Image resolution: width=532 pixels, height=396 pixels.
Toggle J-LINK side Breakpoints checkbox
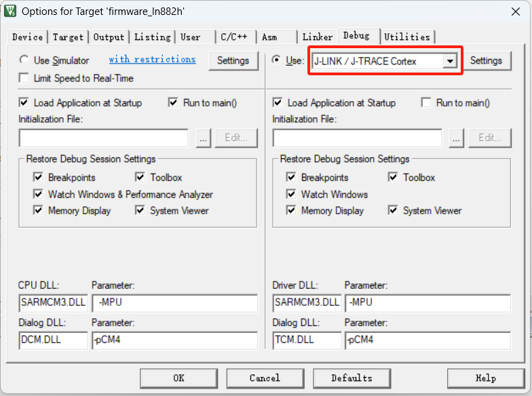click(291, 178)
